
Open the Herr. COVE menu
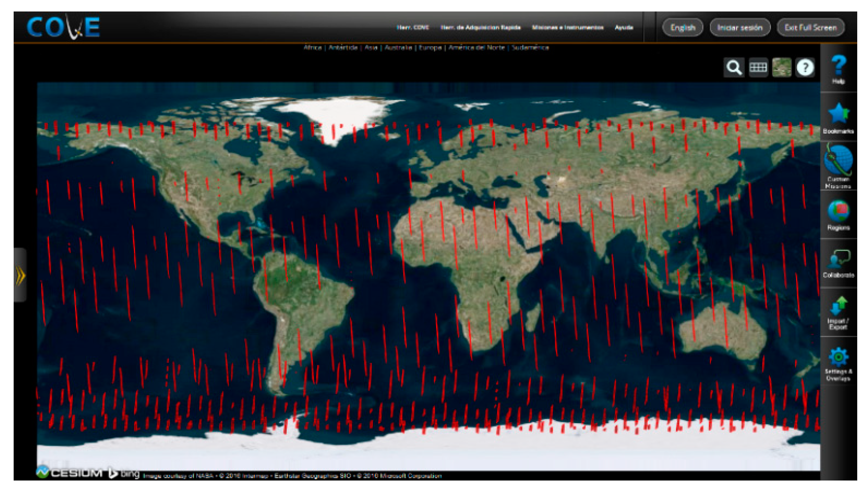click(412, 27)
